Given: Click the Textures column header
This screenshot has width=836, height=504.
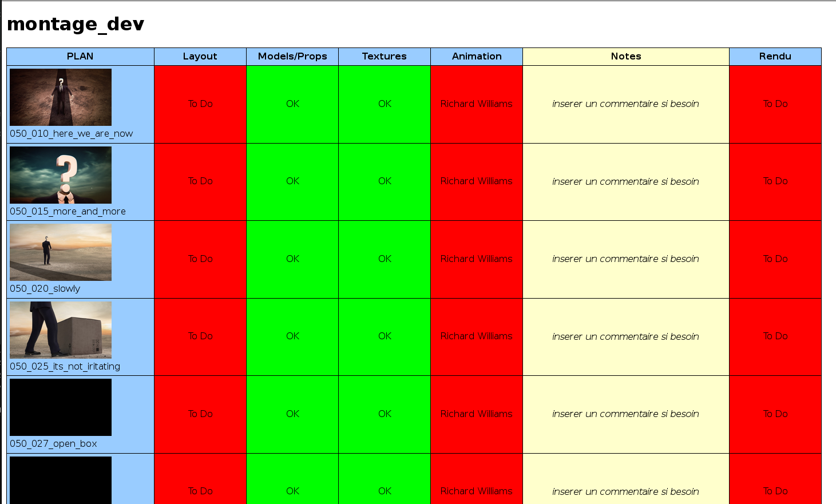Looking at the screenshot, I should pos(385,56).
